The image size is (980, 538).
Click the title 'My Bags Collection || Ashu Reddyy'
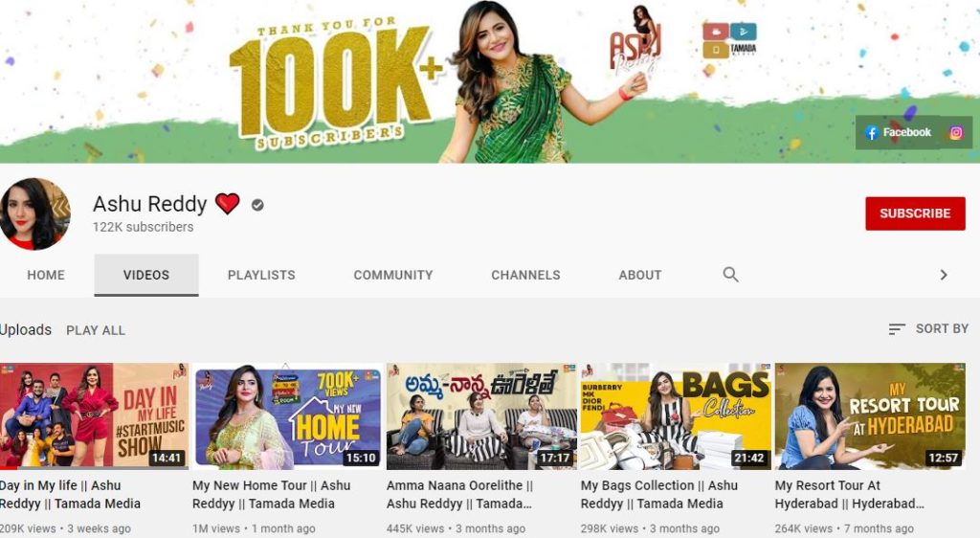(x=659, y=494)
